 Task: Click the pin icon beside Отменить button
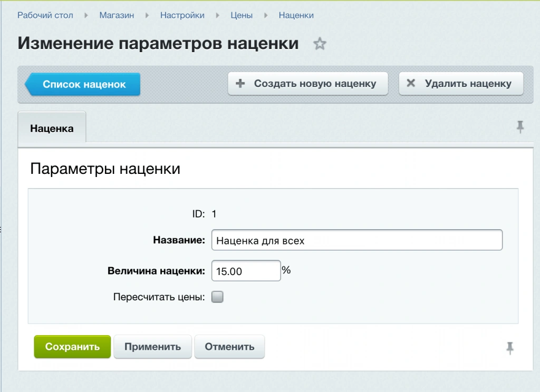point(510,348)
